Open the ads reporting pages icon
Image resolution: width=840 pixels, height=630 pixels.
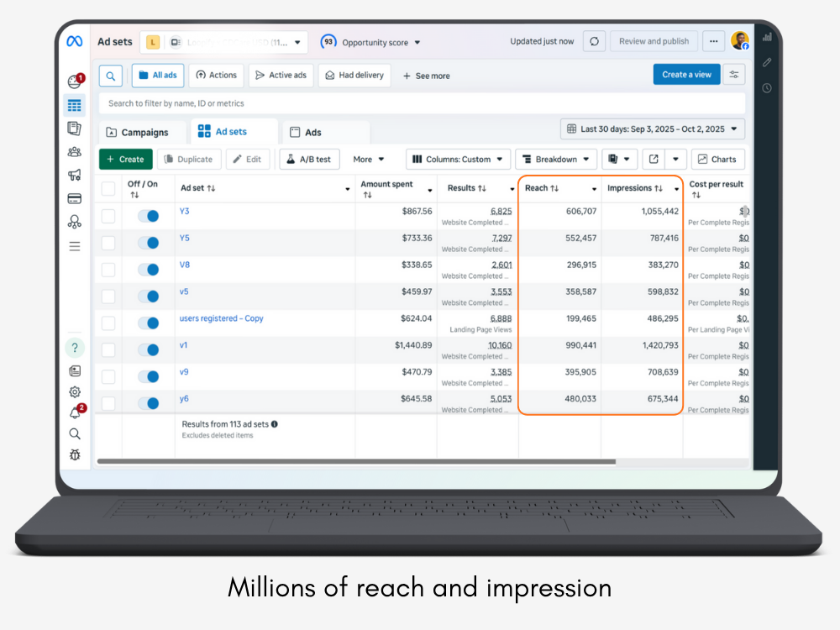pos(75,129)
